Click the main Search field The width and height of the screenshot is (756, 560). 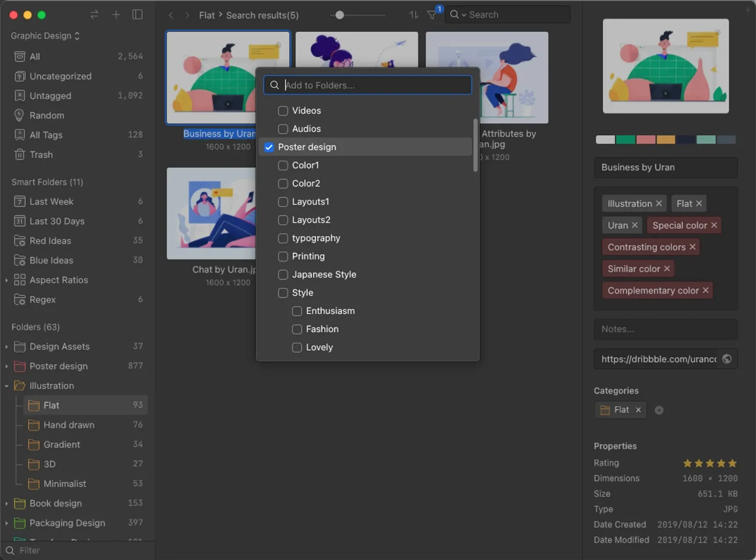(508, 15)
